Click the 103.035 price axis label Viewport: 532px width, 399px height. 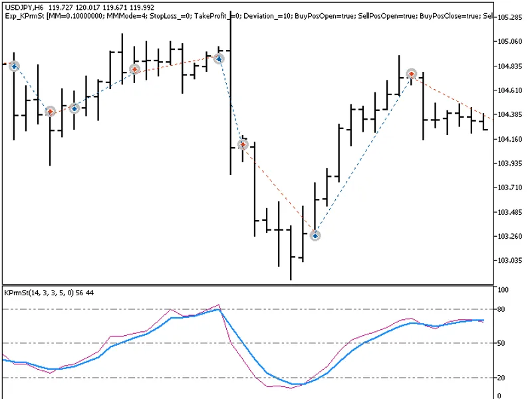[509, 260]
